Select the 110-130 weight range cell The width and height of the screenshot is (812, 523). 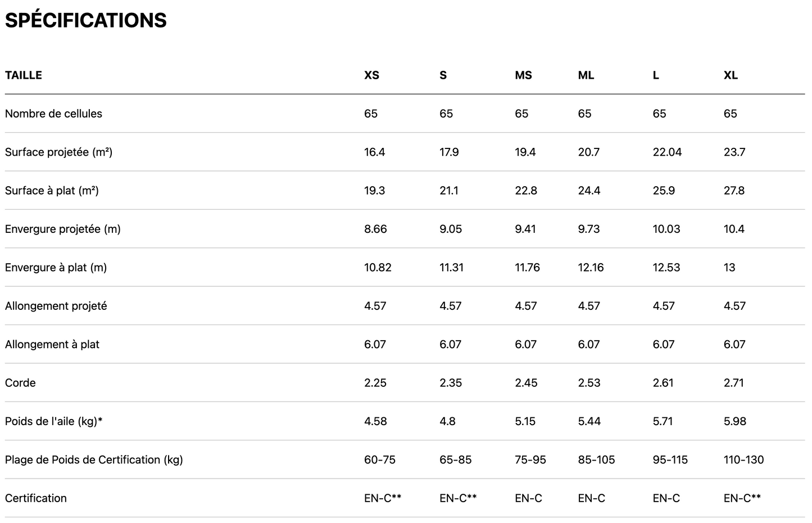coord(743,459)
